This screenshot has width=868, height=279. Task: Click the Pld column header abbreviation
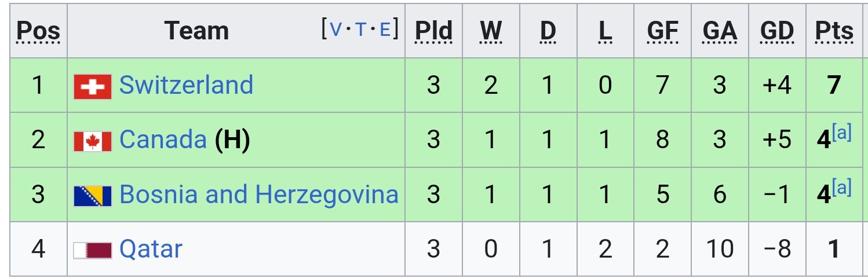tap(433, 31)
